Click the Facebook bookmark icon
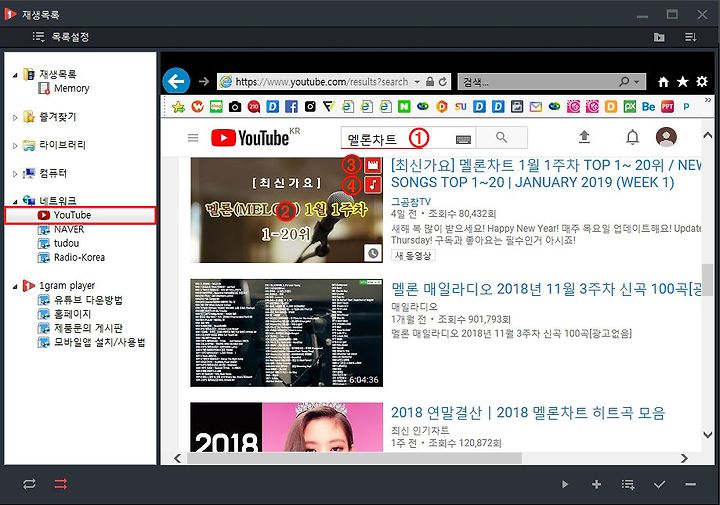 [291, 107]
